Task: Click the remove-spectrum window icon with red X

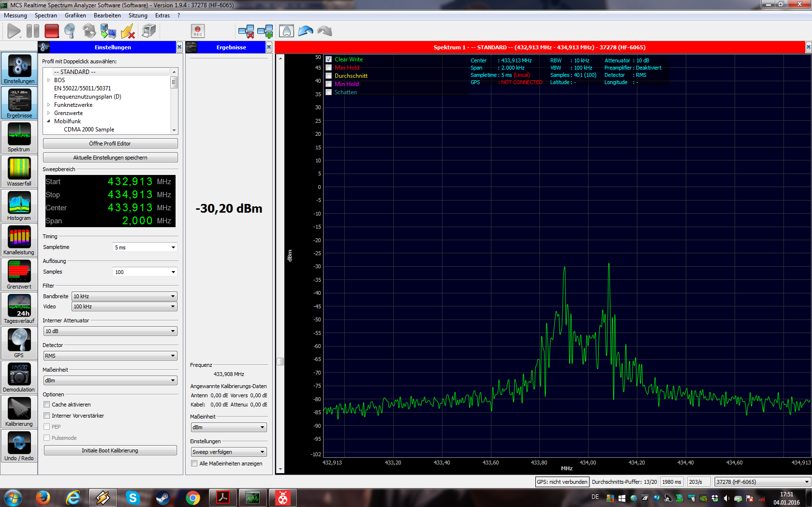Action: pyautogui.click(x=246, y=31)
